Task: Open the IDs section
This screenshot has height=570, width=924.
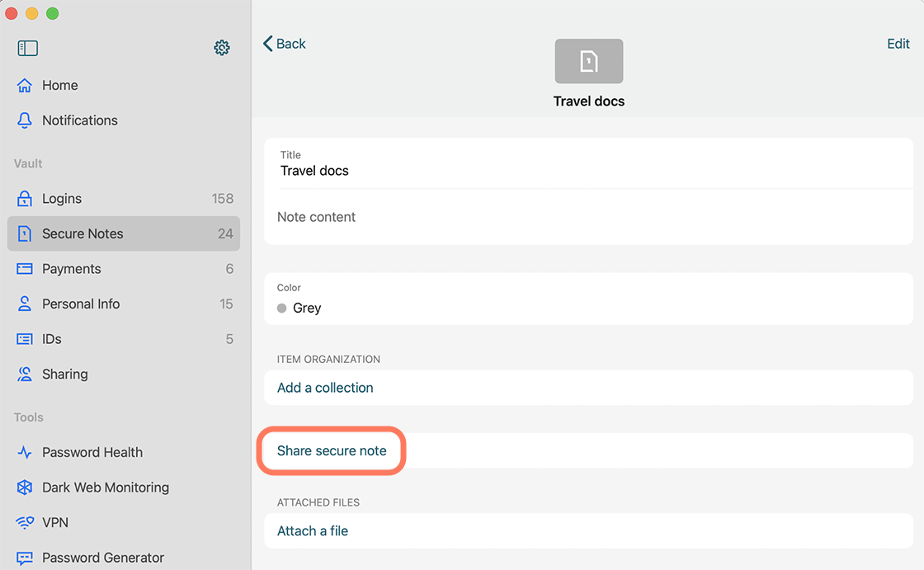Action: pos(53,338)
